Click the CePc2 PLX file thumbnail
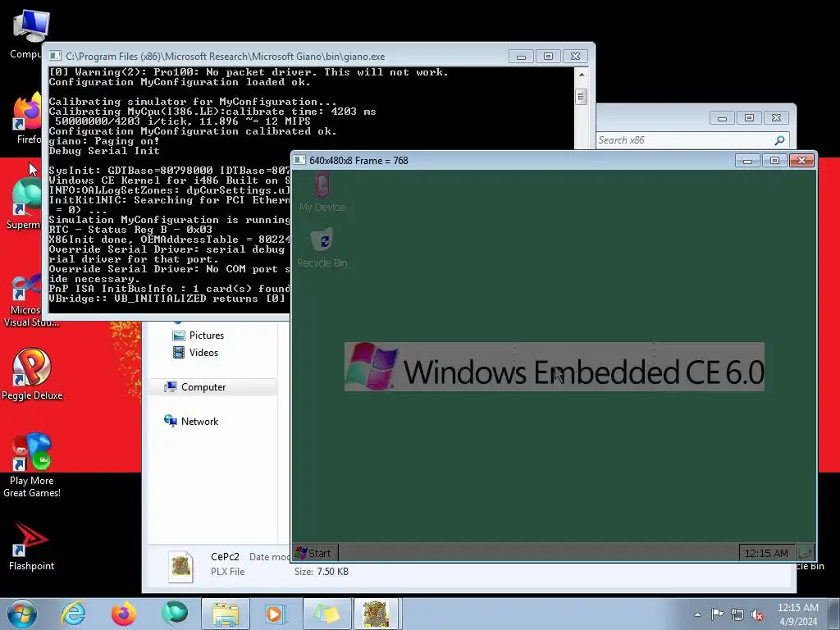Image resolution: width=840 pixels, height=630 pixels. click(180, 567)
